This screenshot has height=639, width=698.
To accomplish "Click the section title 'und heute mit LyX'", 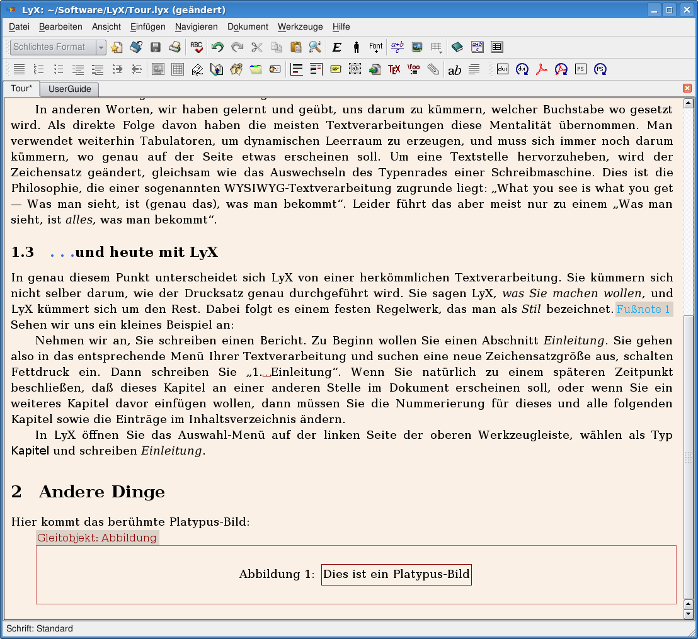I will click(146, 252).
